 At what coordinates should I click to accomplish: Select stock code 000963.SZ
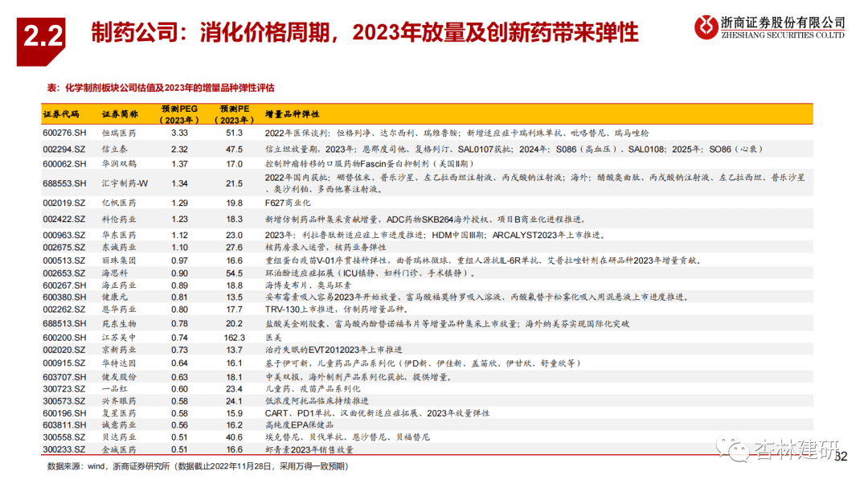(x=64, y=235)
